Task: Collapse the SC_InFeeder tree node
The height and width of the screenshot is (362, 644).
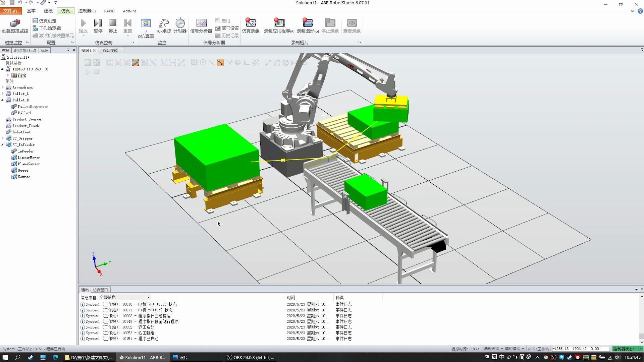Action: point(3,145)
